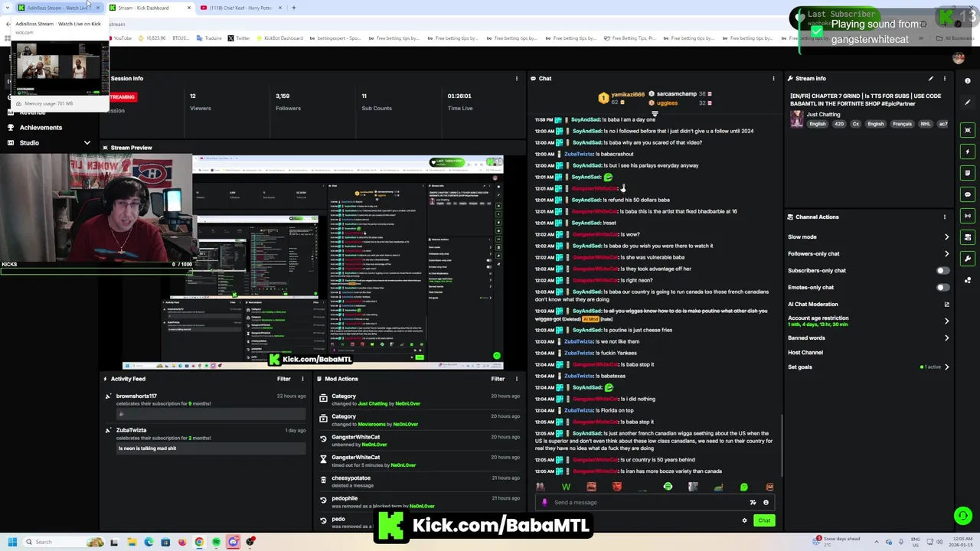
Task: Edit stream info with the pencil icon
Action: point(931,78)
